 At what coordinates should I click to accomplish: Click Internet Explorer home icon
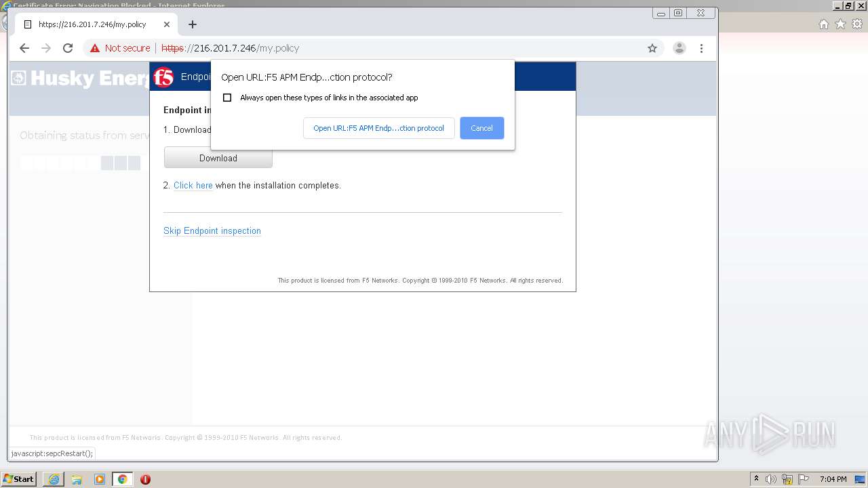824,24
